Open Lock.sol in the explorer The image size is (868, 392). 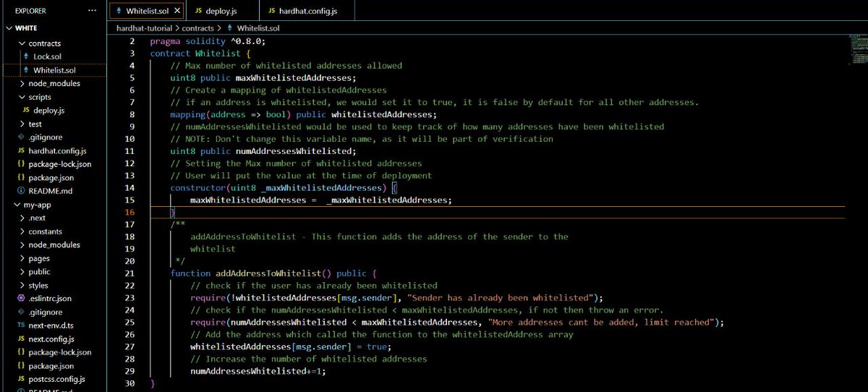click(47, 56)
